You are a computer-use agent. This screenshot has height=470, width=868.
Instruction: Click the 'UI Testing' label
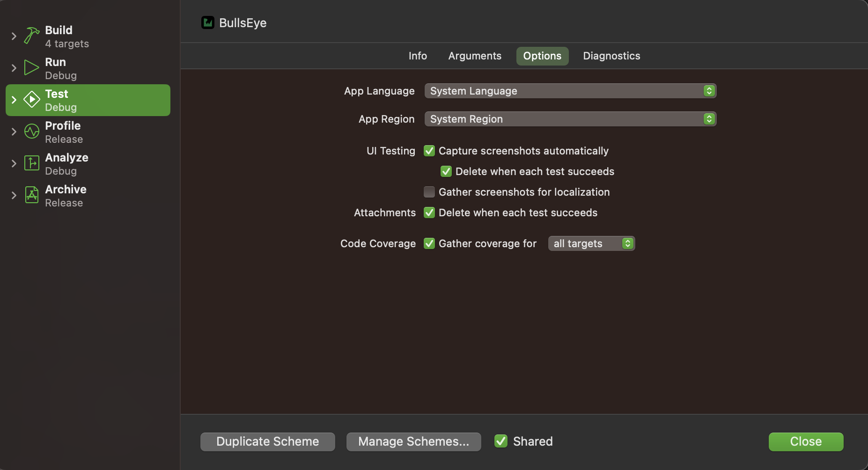(x=391, y=151)
